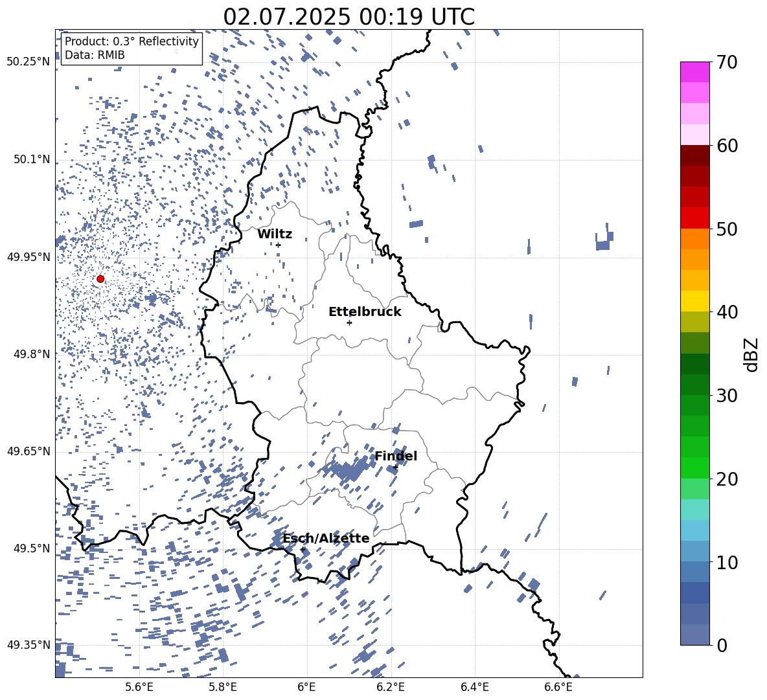
Task: Click the bright red colorbar segment above 50
Action: click(x=694, y=218)
